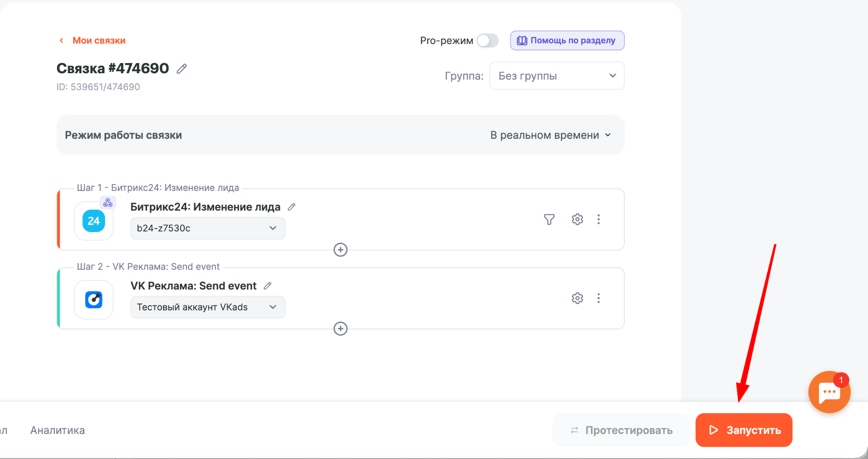Click the Запустить button
This screenshot has width=868, height=459.
tap(744, 430)
